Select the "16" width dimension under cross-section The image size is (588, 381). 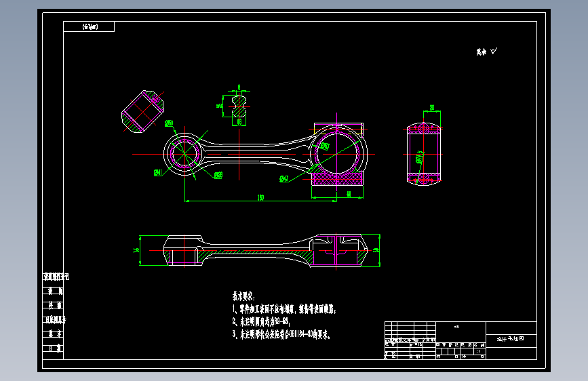(239, 122)
